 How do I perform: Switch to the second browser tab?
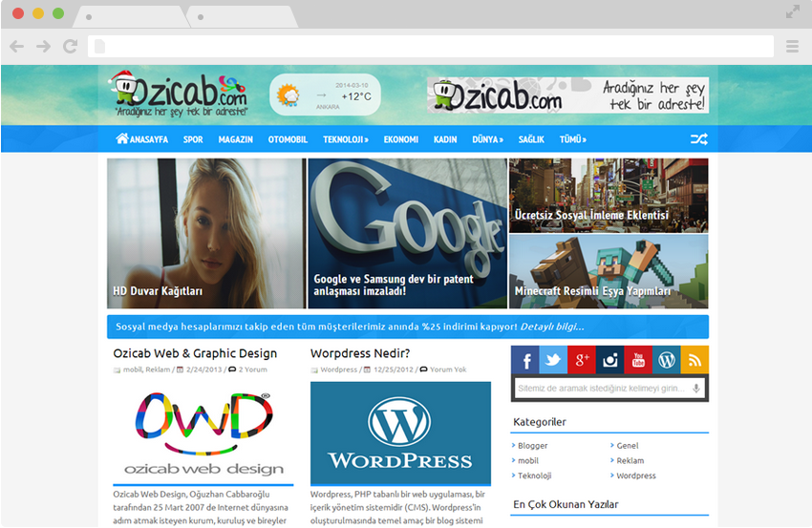pos(242,17)
